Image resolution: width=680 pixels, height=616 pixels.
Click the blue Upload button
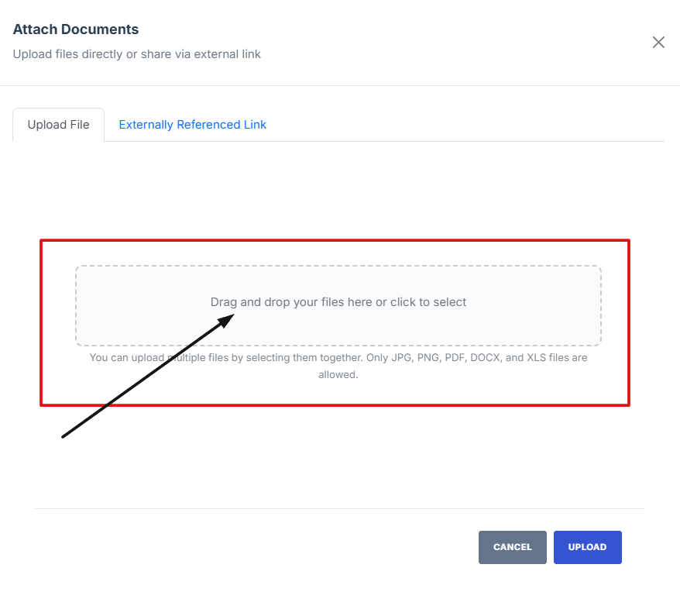click(x=587, y=547)
